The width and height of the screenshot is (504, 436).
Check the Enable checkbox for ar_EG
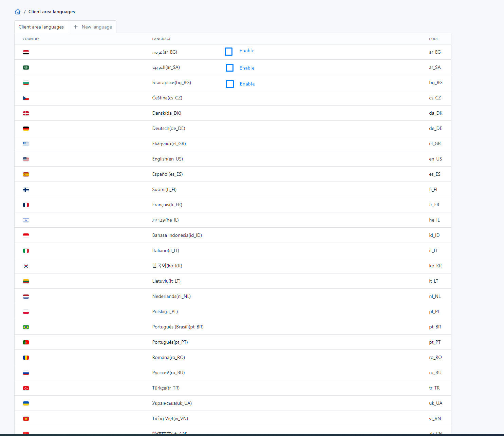[229, 51]
